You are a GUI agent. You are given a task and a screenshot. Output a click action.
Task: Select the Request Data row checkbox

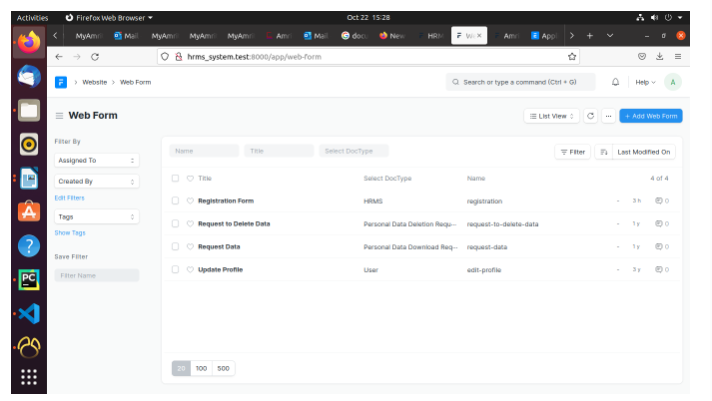175,246
